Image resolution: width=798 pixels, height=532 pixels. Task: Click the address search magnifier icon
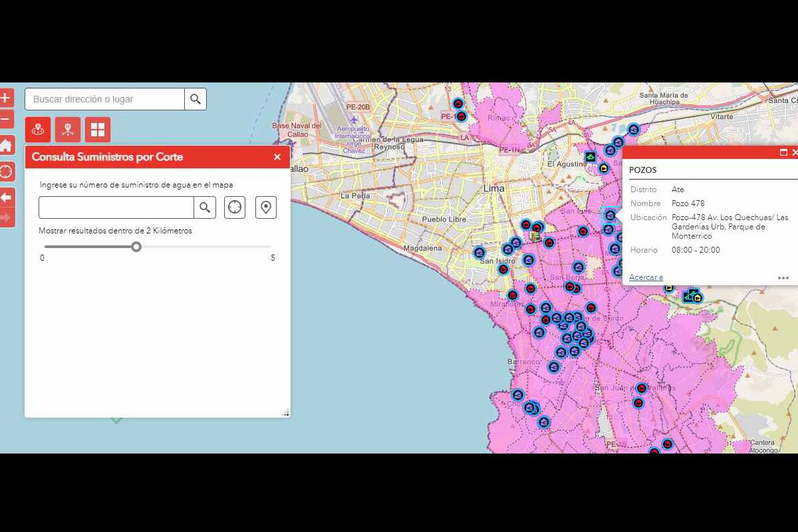[x=196, y=99]
